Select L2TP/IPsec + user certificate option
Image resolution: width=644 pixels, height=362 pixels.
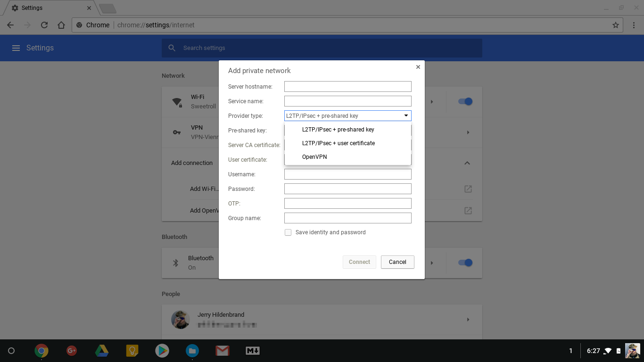pos(348,143)
